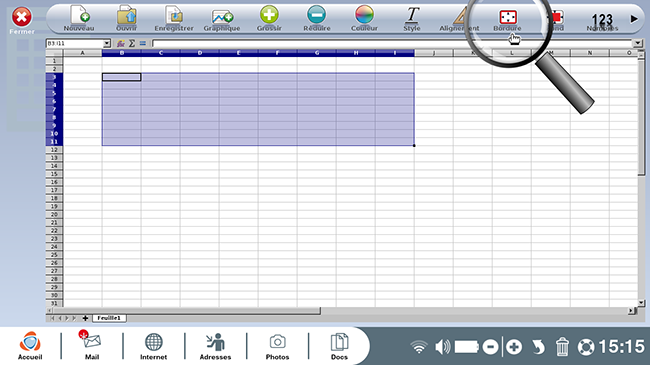Click the 15:15 clock
The width and height of the screenshot is (650, 365).
point(621,346)
